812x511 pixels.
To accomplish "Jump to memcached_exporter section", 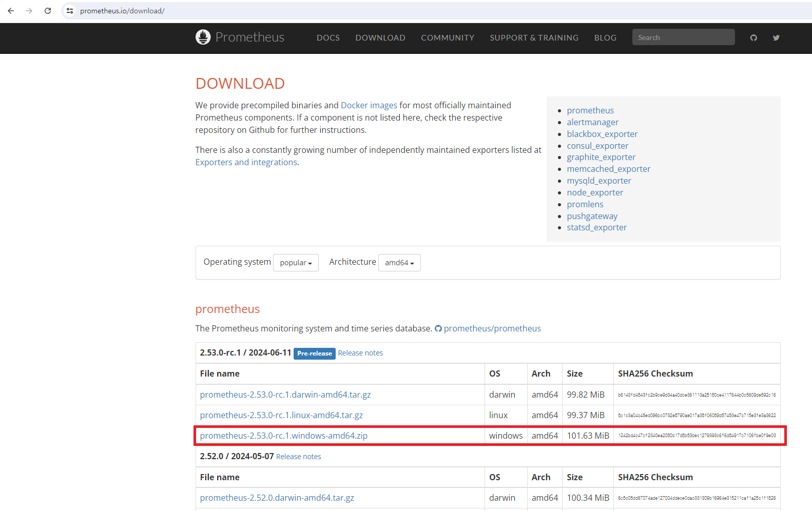I will click(609, 169).
